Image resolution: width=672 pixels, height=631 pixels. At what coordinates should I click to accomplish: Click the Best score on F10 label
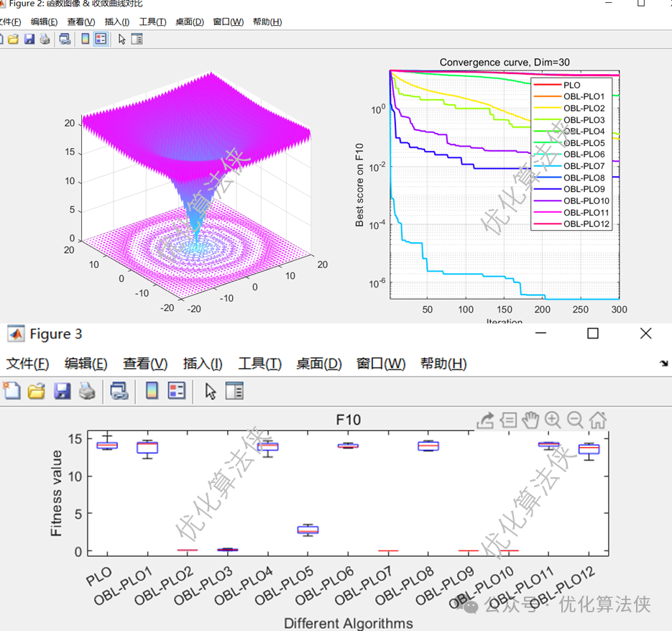359,185
